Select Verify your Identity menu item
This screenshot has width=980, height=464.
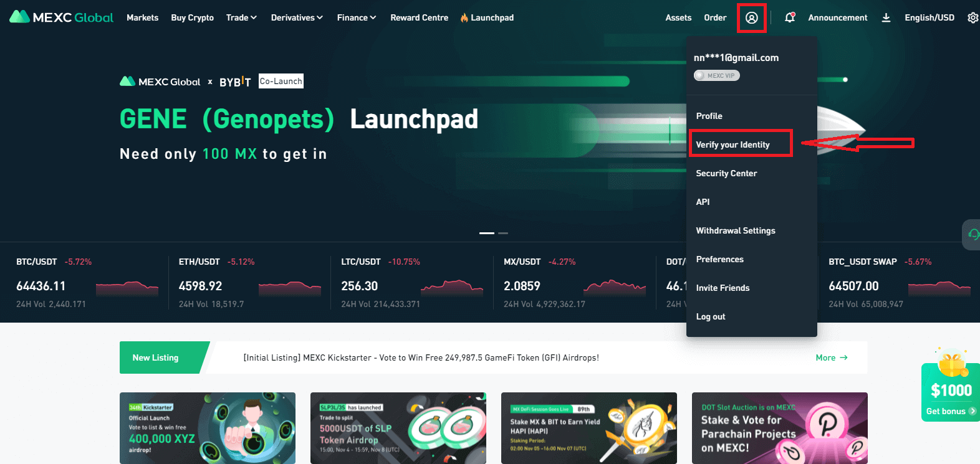(x=733, y=144)
